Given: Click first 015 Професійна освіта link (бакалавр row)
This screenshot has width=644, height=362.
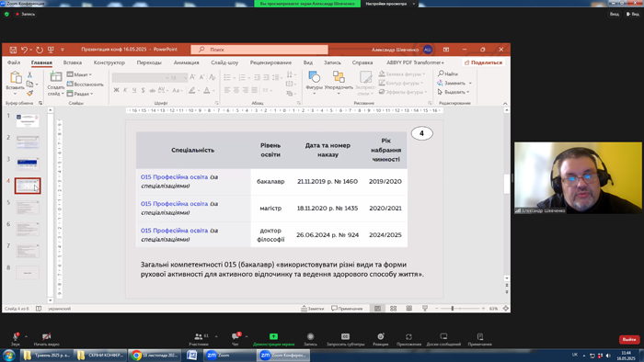Looking at the screenshot, I should tap(174, 177).
